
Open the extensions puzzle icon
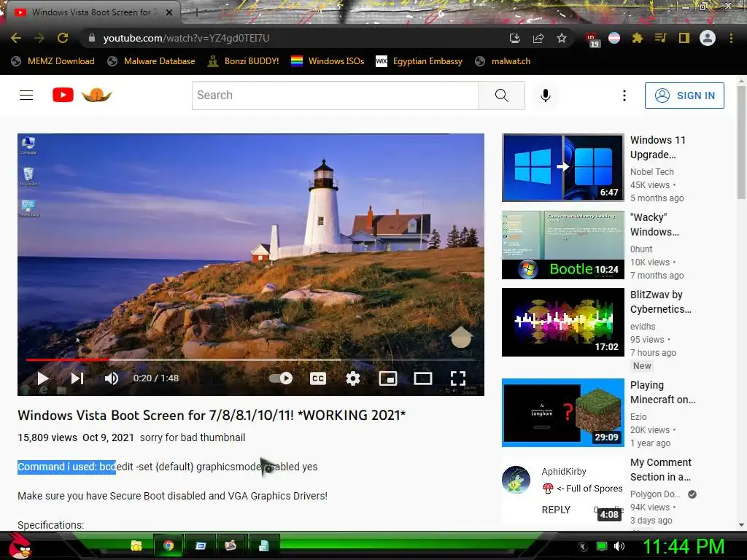click(637, 38)
